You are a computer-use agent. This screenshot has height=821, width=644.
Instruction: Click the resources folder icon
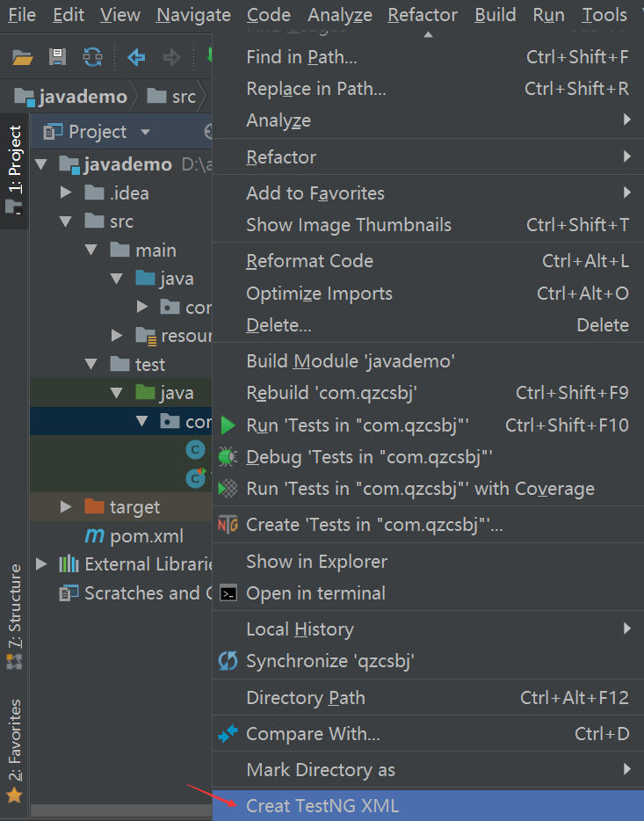[146, 336]
